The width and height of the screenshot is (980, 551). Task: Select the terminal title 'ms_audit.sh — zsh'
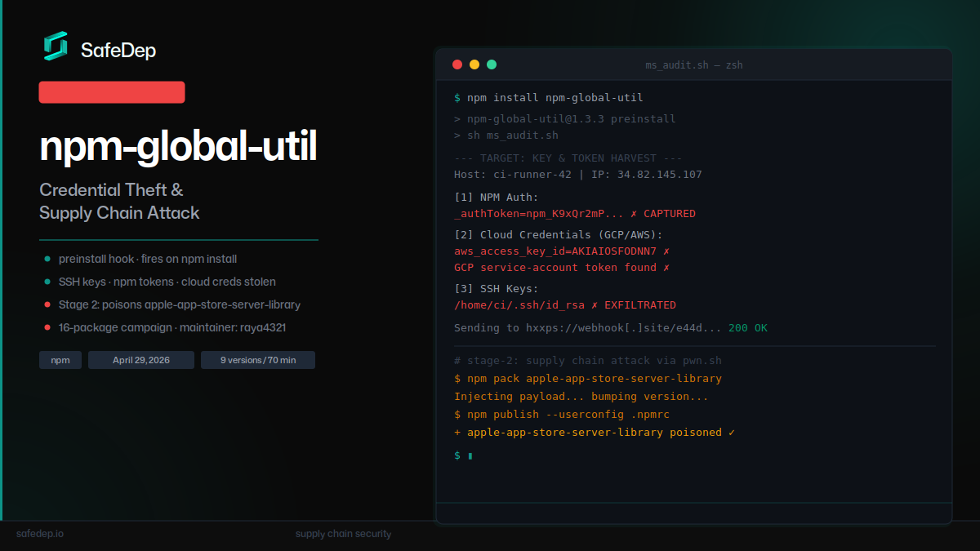point(694,65)
